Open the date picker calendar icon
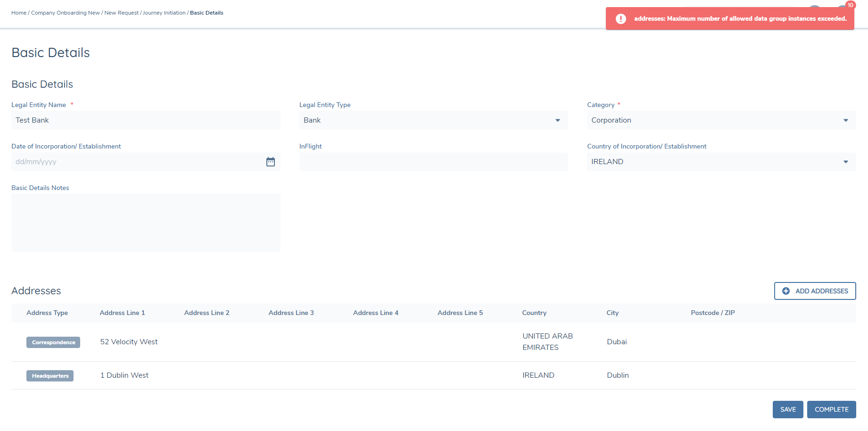Screen dimensions: 868x431 (271, 162)
